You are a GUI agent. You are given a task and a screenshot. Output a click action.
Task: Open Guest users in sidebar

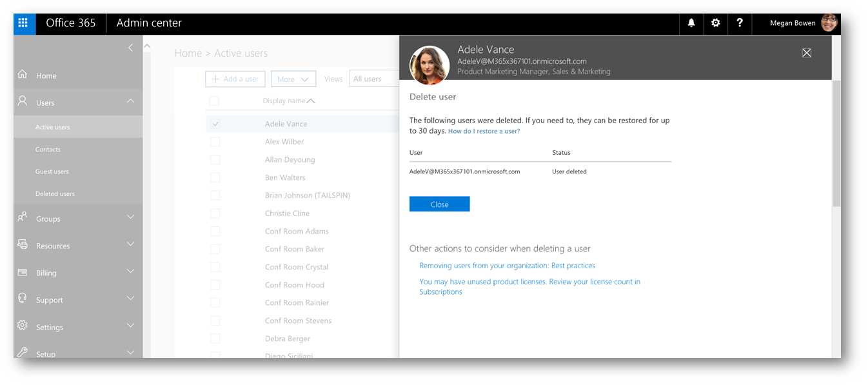coord(52,172)
